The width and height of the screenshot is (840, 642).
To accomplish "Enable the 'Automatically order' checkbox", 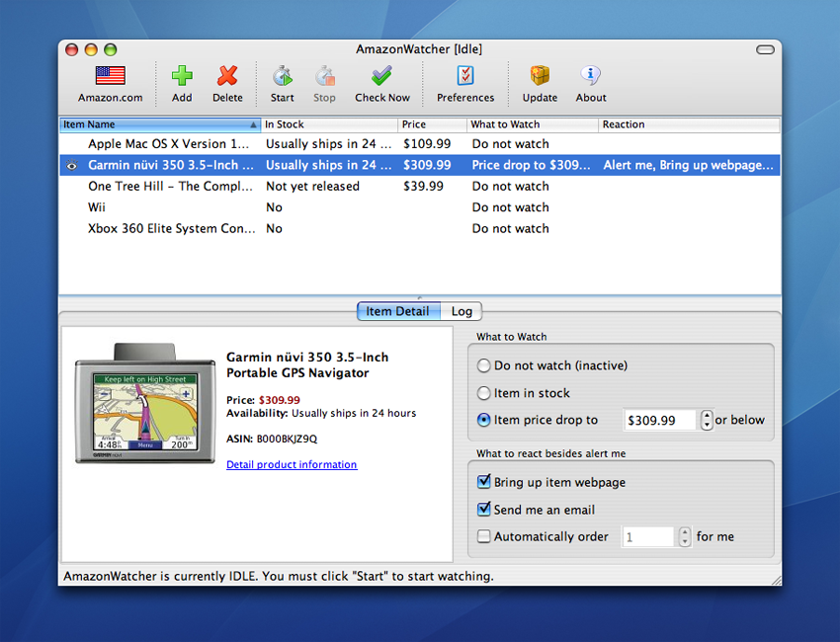I will coord(484,536).
